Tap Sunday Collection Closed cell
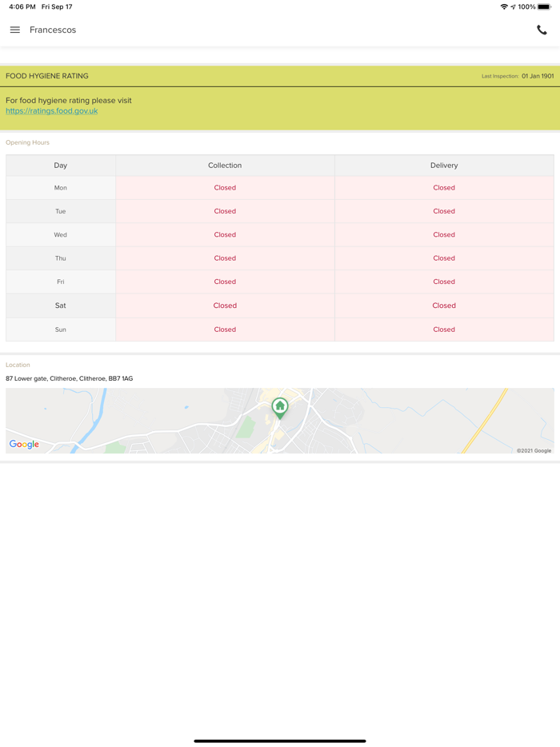Image resolution: width=560 pixels, height=747 pixels. [x=225, y=330]
